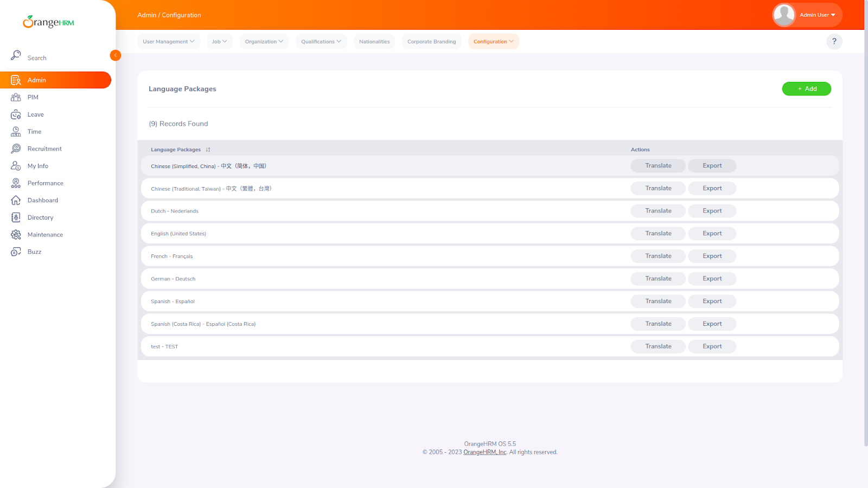868x488 pixels.
Task: Open the Qualifications dropdown
Action: [x=321, y=42]
